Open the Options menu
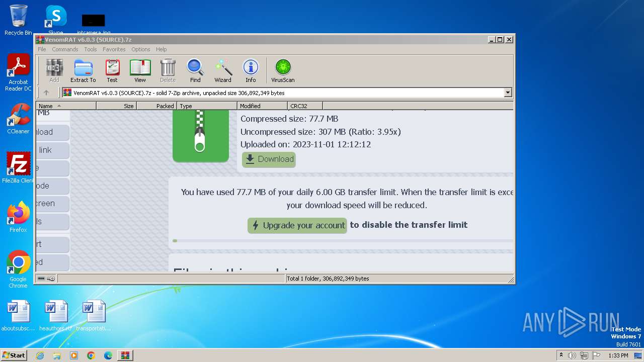644x362 pixels. pos(141,49)
